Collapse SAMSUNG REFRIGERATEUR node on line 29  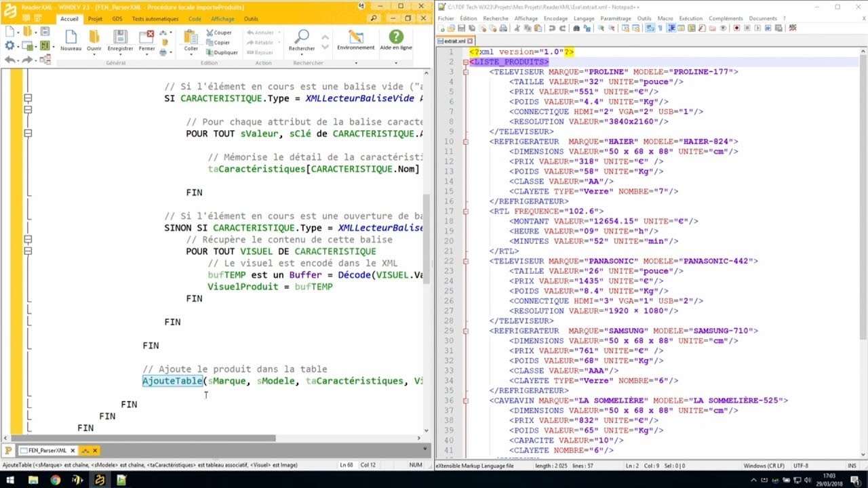coord(465,331)
